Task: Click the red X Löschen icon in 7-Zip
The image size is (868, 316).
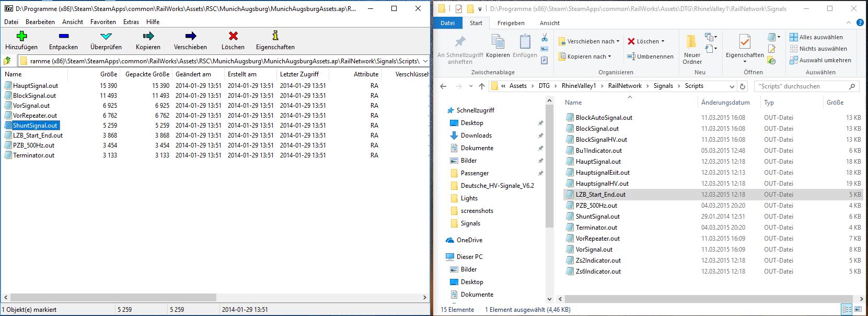Action: coord(233,36)
